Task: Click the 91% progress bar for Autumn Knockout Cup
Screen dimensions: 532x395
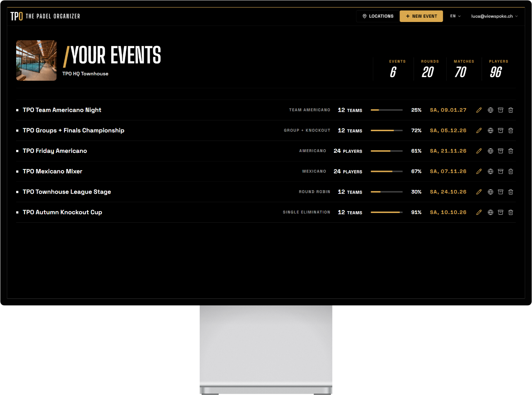Action: [x=387, y=212]
